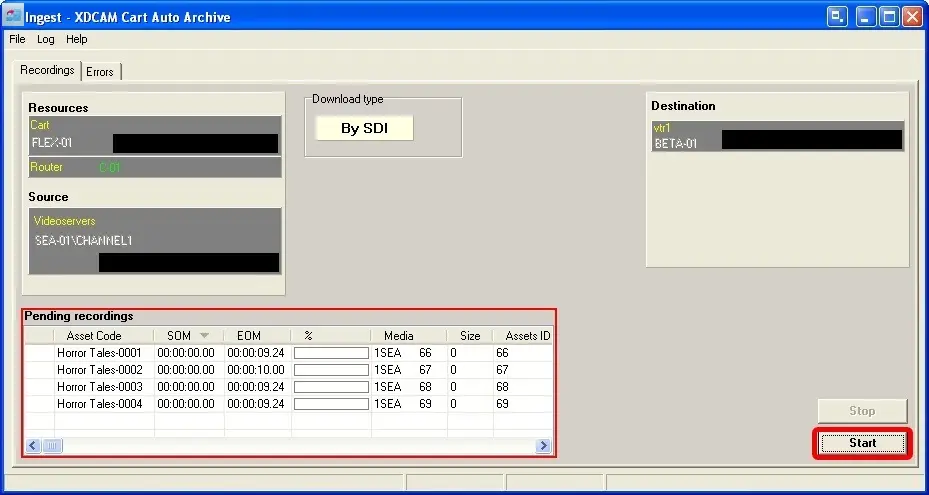Select the BETA-01 destination entry
The image size is (929, 495).
pyautogui.click(x=676, y=144)
